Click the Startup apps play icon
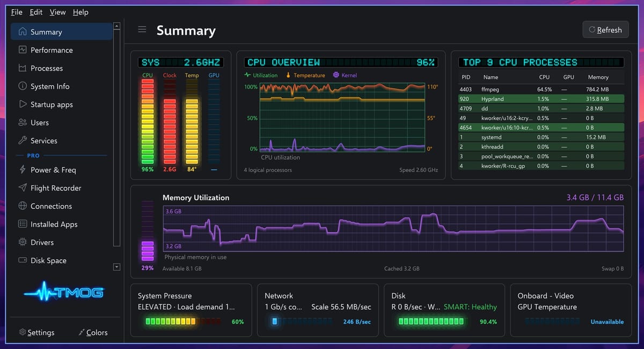The height and width of the screenshot is (349, 644). click(23, 104)
